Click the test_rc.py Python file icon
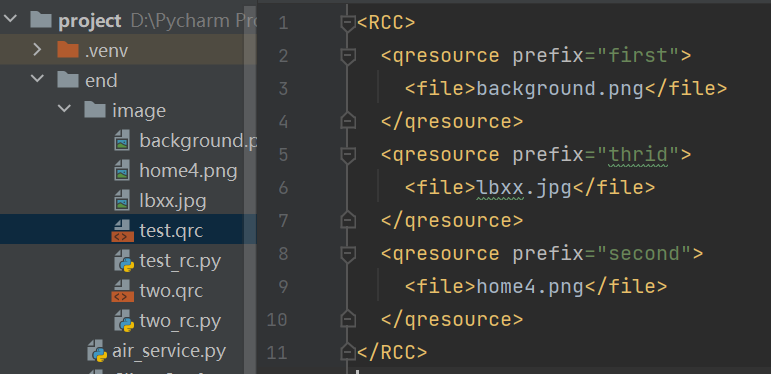771x374 pixels. [124, 260]
